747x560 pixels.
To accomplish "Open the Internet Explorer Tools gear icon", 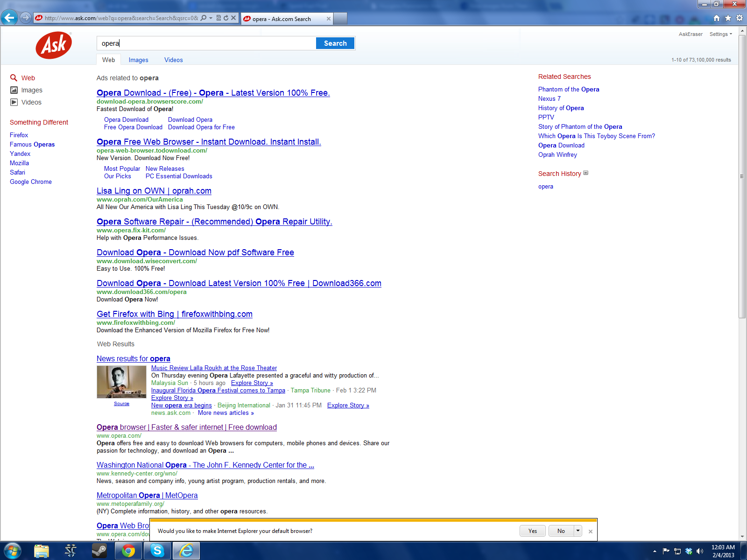I will click(x=740, y=18).
